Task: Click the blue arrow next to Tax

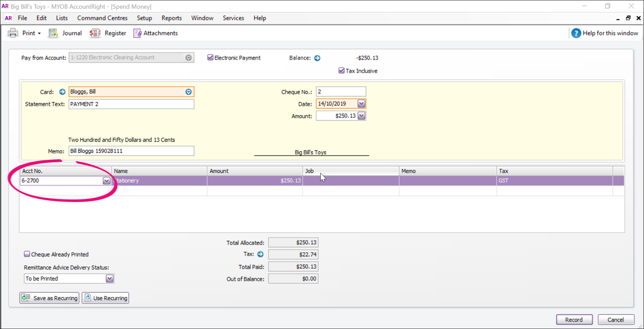Action: (260, 254)
